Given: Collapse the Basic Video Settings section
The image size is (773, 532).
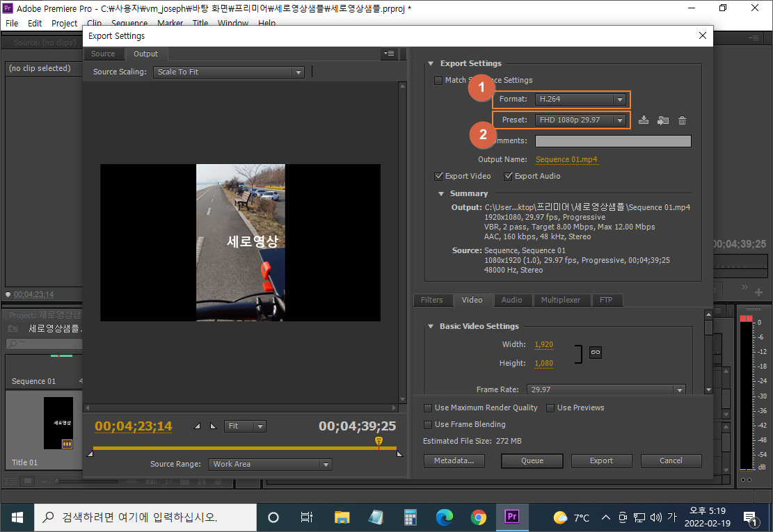Looking at the screenshot, I should point(431,326).
